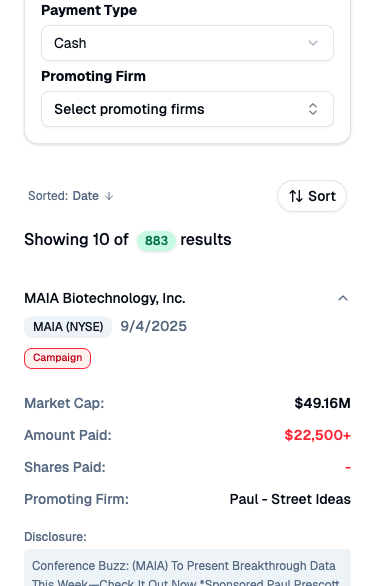The width and height of the screenshot is (375, 586).
Task: Open the Select promoting firms combo box
Action: click(x=187, y=109)
